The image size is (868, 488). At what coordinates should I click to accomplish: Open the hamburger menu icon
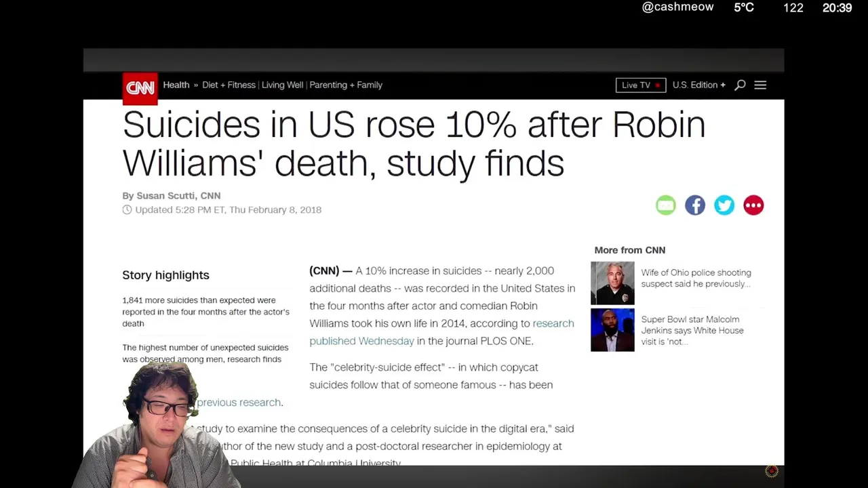coord(760,85)
